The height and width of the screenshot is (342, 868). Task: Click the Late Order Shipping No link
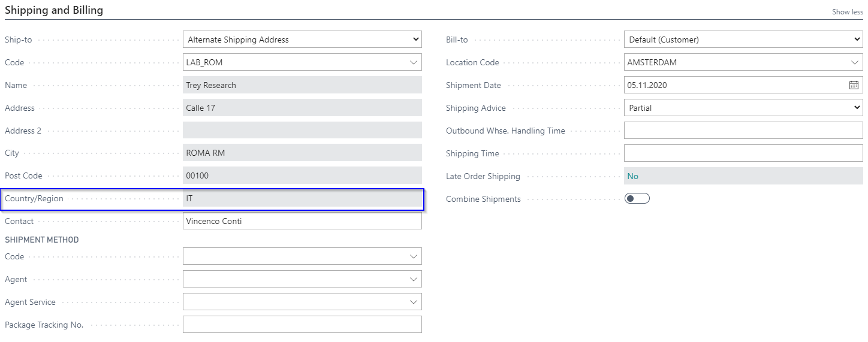pyautogui.click(x=632, y=176)
